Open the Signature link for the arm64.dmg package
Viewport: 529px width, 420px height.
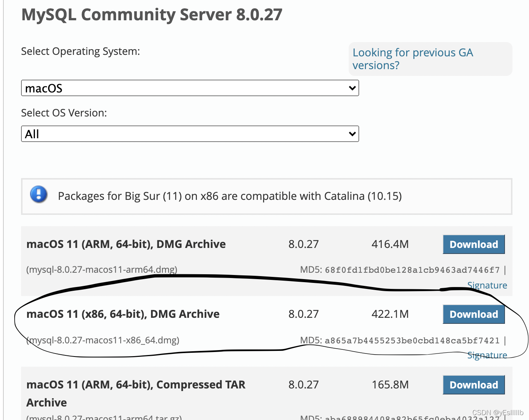tap(487, 285)
